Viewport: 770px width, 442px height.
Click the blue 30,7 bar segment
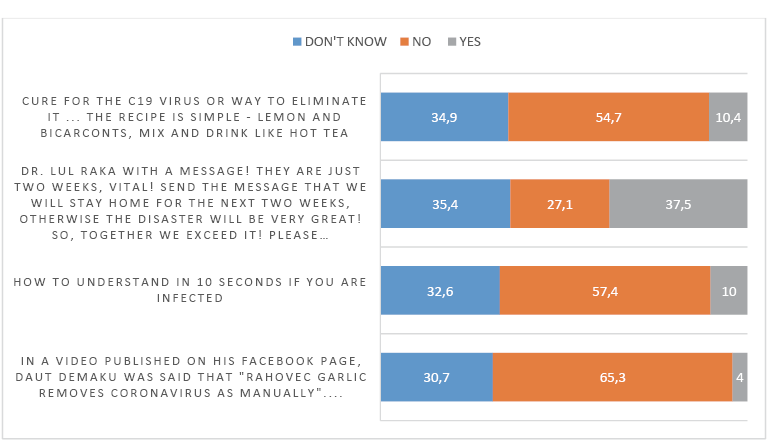click(437, 378)
